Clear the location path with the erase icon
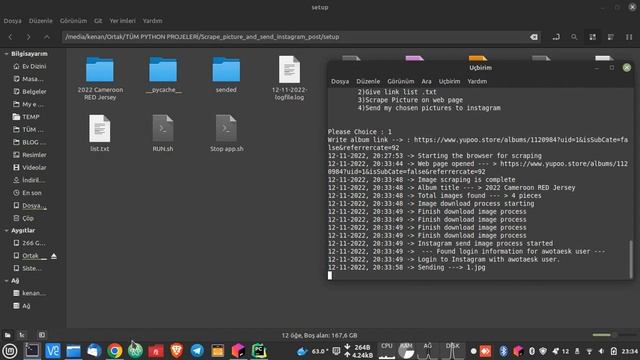The height and width of the screenshot is (360, 640). pos(533,37)
